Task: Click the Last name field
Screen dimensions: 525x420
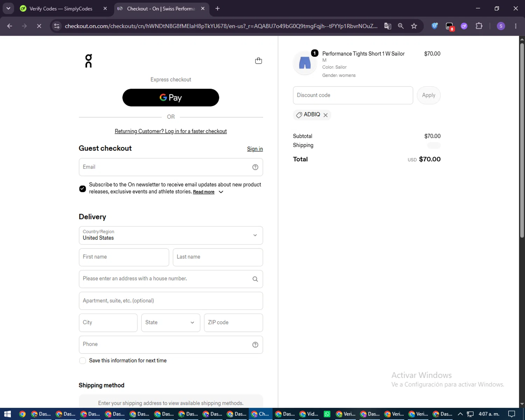Action: 218,257
